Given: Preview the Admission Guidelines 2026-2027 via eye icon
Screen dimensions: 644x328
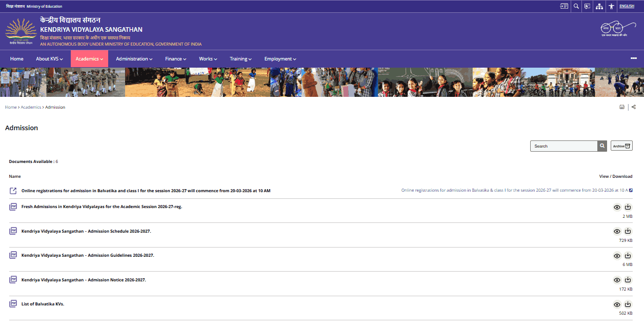Looking at the screenshot, I should (617, 255).
